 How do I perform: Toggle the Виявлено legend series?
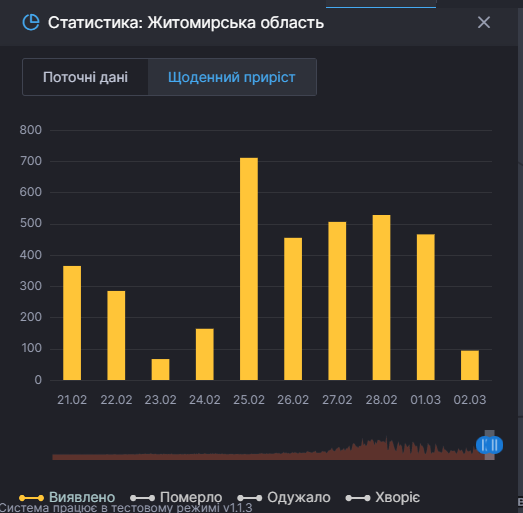pos(67,497)
